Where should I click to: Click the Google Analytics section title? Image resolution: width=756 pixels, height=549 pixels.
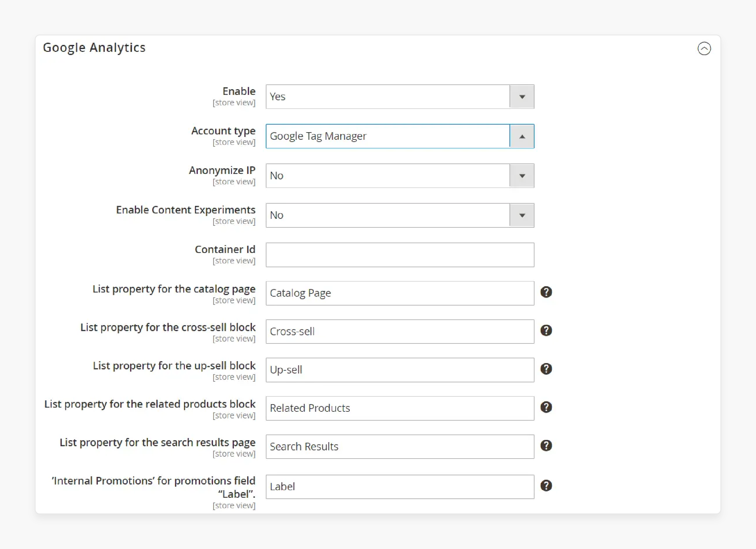[94, 48]
